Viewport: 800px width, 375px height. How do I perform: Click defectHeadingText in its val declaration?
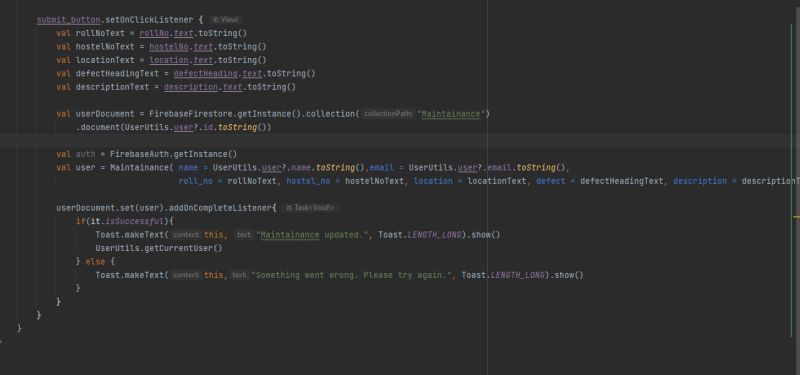click(x=117, y=73)
